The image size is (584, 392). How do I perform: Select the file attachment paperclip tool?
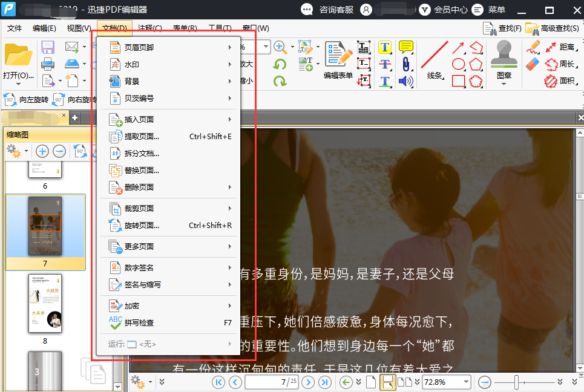click(x=405, y=64)
